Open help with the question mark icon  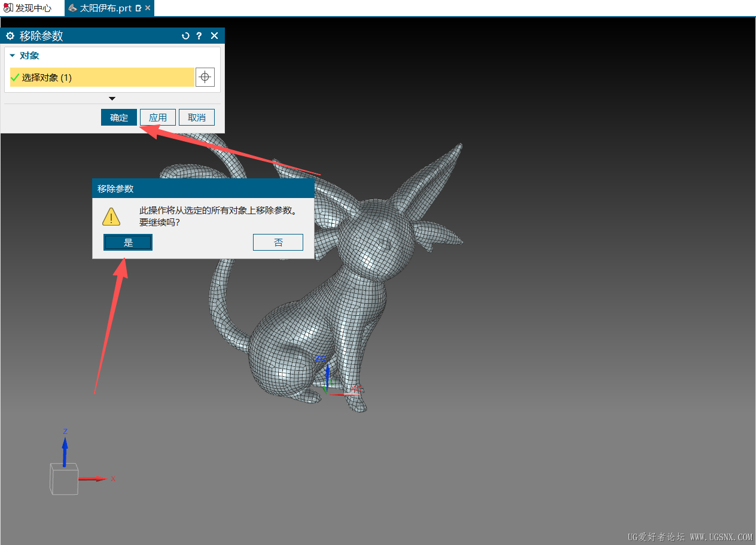(199, 36)
